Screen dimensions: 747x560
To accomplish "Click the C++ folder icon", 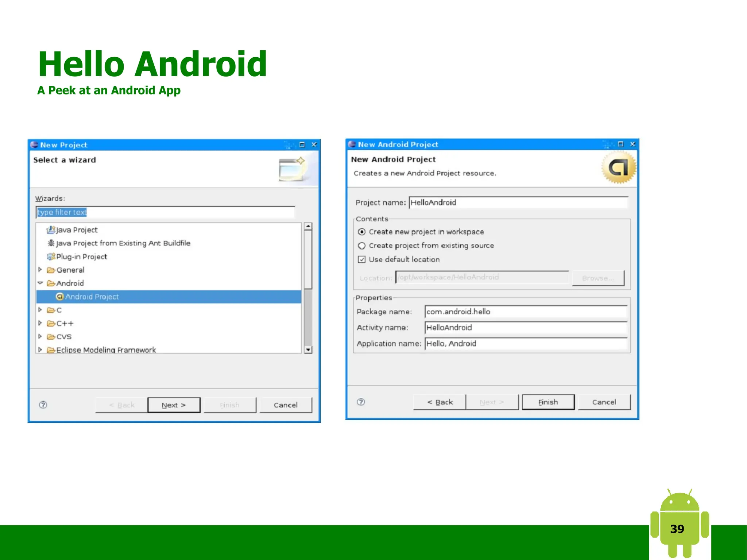I will click(x=51, y=323).
